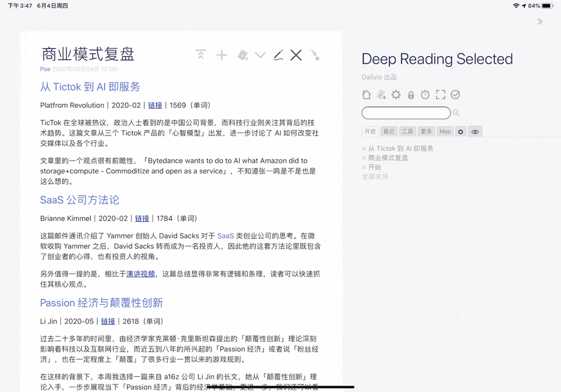Click the location arrow in status bar

click(524, 6)
